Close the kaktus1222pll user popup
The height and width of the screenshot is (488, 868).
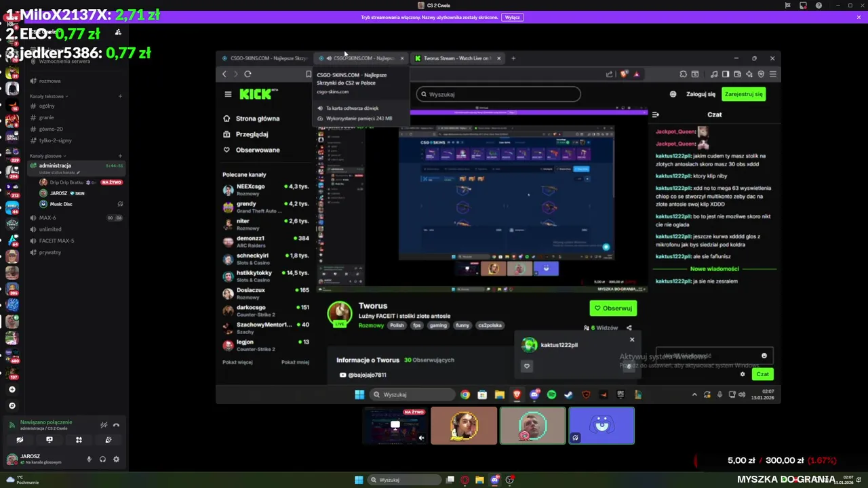(632, 340)
